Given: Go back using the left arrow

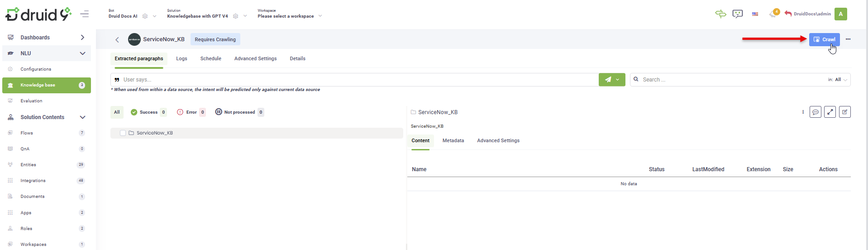Looking at the screenshot, I should coord(117,40).
